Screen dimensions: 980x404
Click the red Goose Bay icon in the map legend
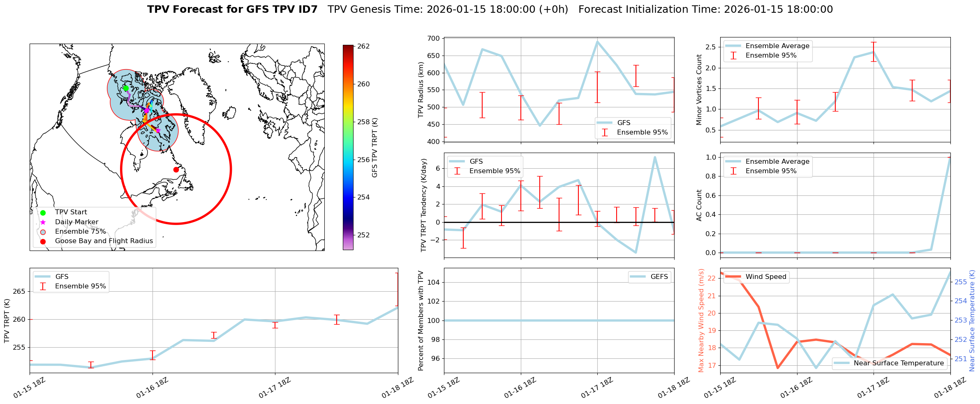pos(43,241)
